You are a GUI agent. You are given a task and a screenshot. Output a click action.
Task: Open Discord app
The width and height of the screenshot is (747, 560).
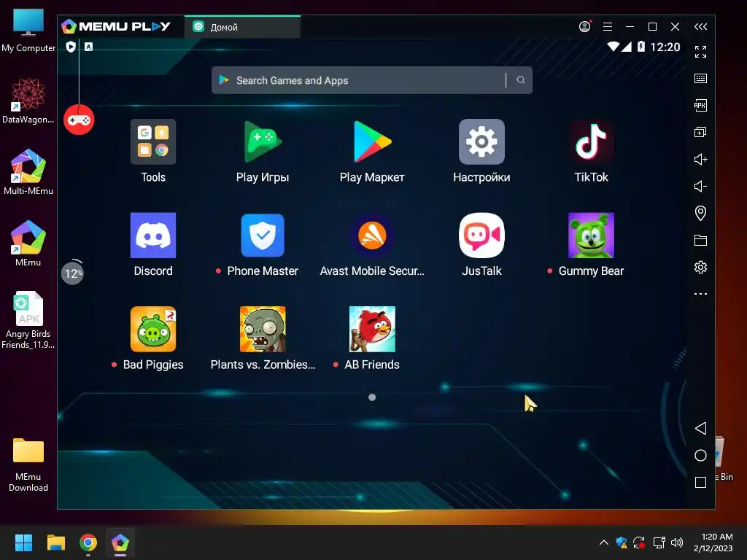click(x=153, y=236)
